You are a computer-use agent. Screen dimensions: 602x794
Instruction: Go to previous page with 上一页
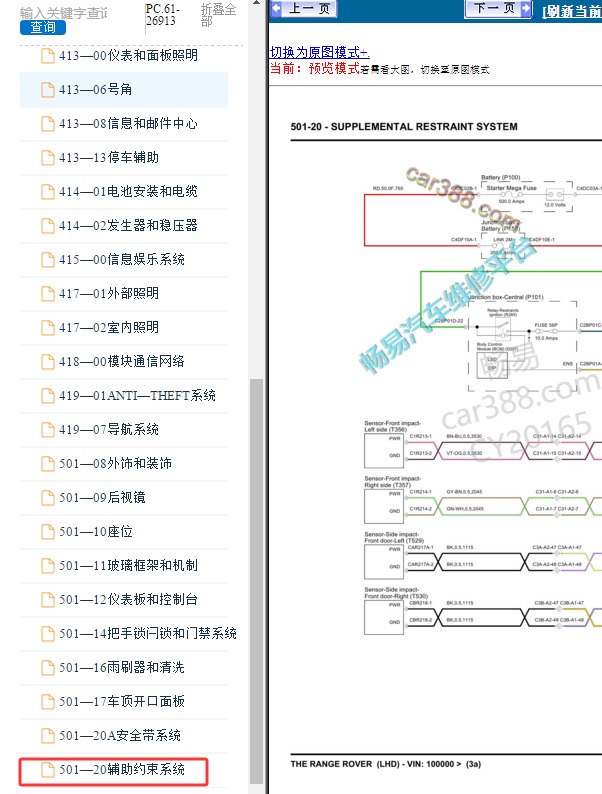pos(304,9)
